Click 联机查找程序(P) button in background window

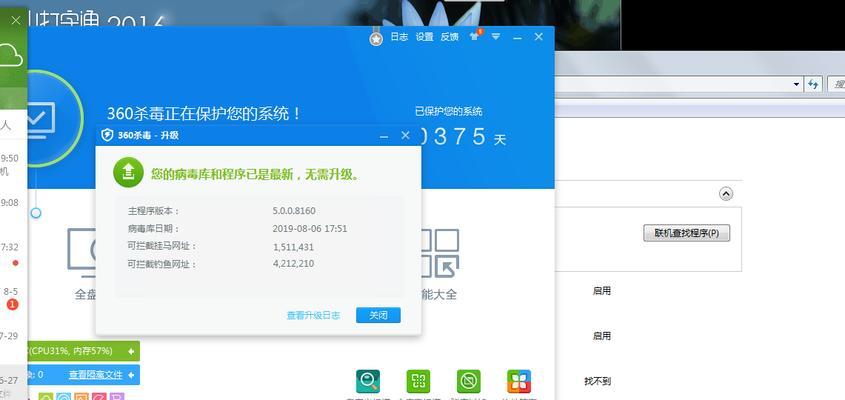[x=687, y=233]
